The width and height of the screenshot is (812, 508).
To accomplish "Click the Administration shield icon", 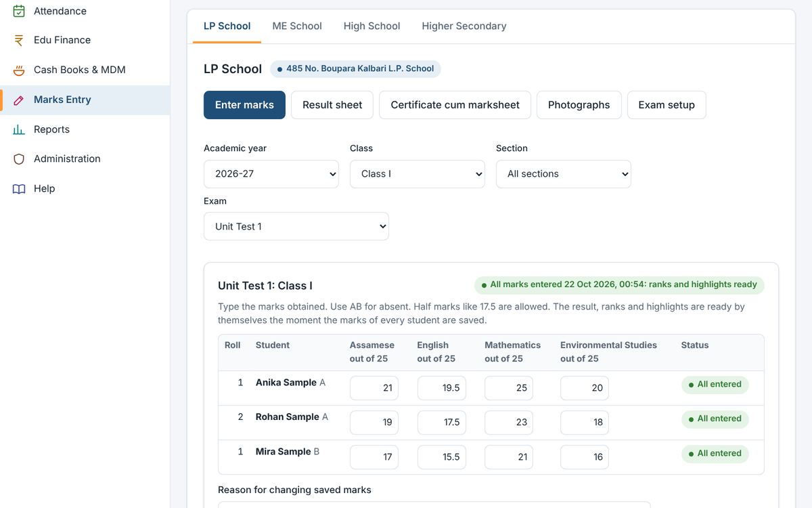I will click(19, 158).
